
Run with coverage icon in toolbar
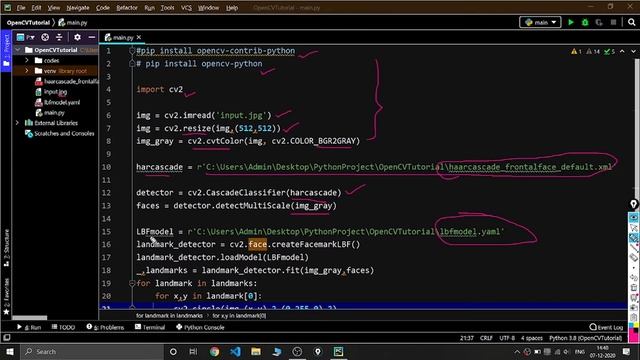pos(599,22)
